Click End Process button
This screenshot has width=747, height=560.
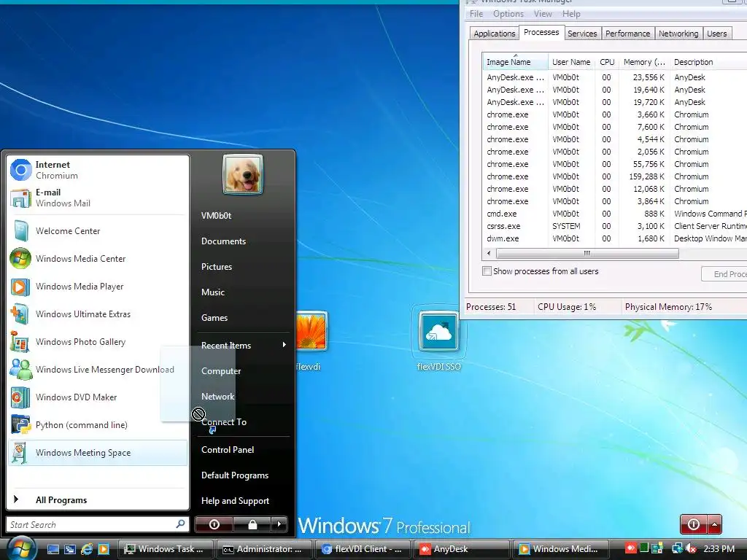tap(724, 274)
